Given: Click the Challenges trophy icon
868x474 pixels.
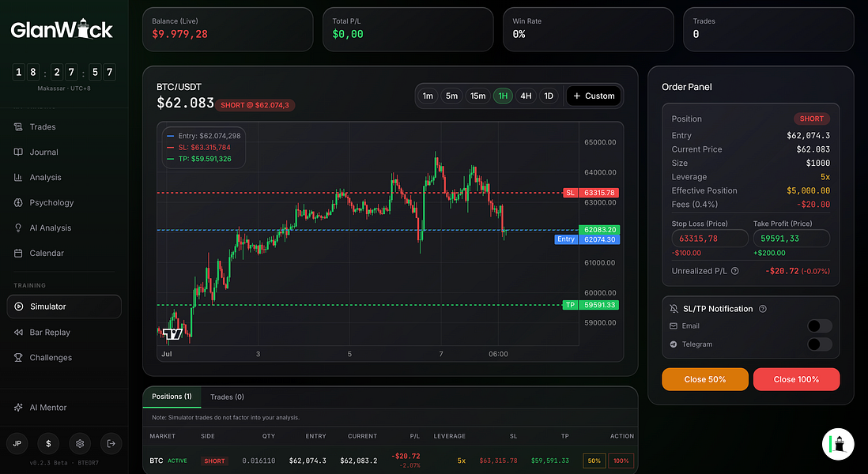Looking at the screenshot, I should tap(18, 358).
